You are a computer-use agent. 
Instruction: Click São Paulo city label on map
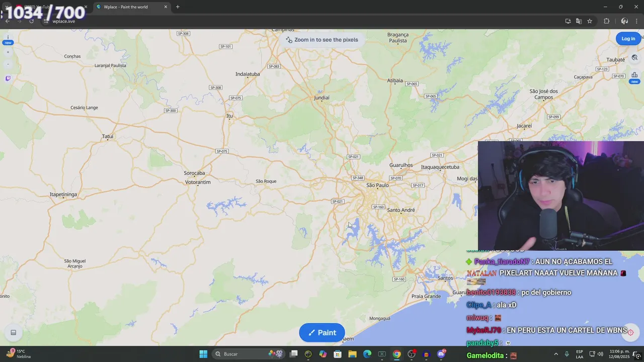click(x=377, y=186)
